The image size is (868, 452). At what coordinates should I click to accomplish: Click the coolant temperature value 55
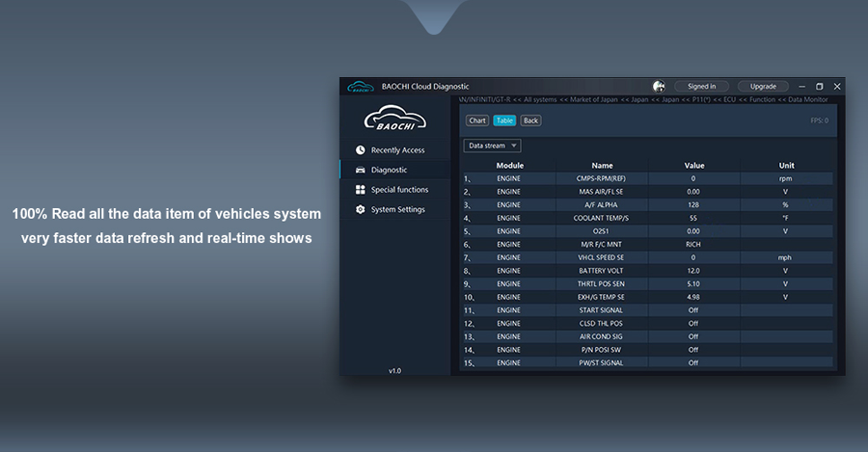693,218
